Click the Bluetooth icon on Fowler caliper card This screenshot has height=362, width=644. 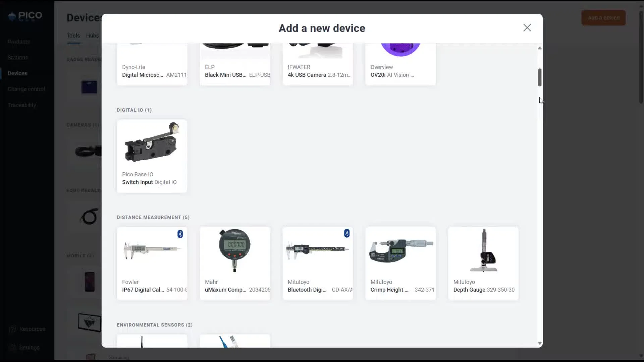pos(180,234)
